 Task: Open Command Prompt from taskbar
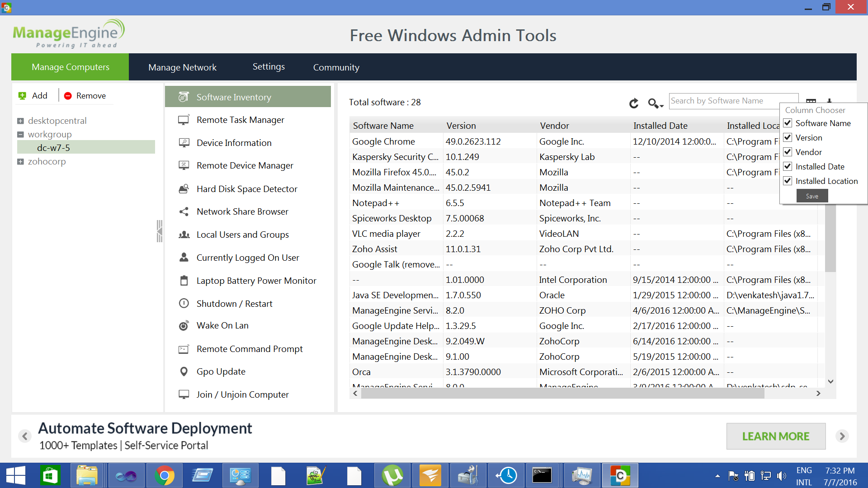[x=542, y=475]
